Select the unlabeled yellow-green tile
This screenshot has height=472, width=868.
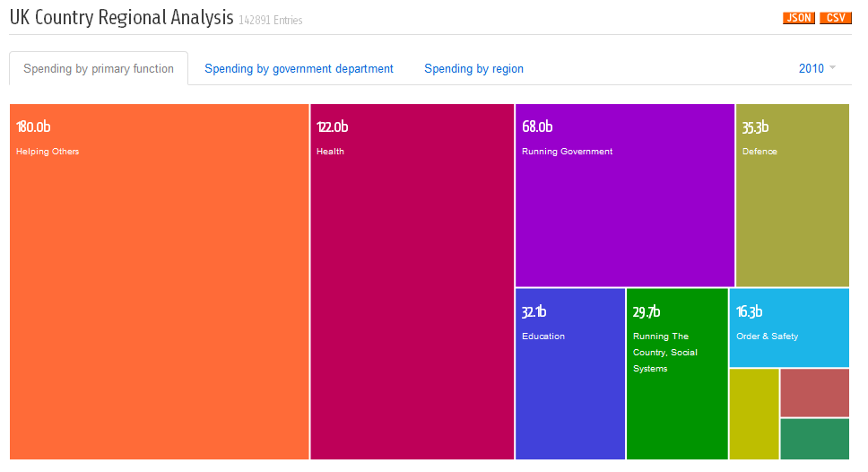[754, 414]
